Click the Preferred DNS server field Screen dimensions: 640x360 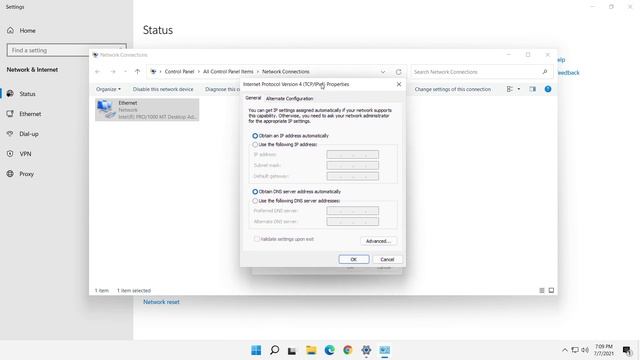(x=353, y=211)
